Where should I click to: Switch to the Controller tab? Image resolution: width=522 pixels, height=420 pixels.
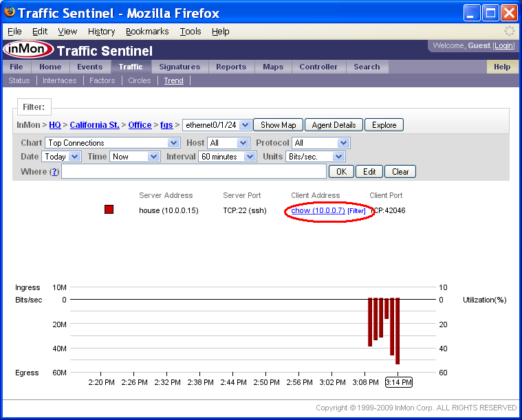click(x=318, y=67)
